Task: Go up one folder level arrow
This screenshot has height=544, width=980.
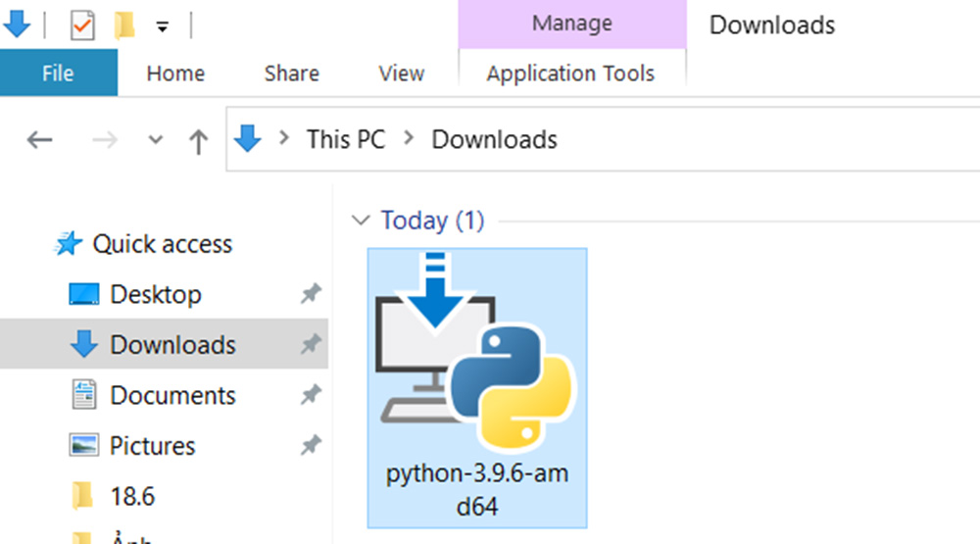Action: [x=198, y=141]
